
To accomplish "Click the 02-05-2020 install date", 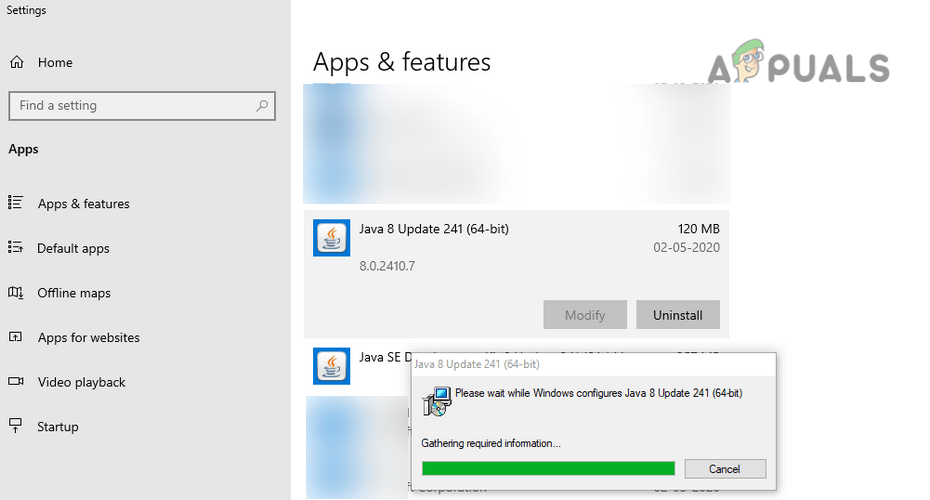I will (x=686, y=247).
